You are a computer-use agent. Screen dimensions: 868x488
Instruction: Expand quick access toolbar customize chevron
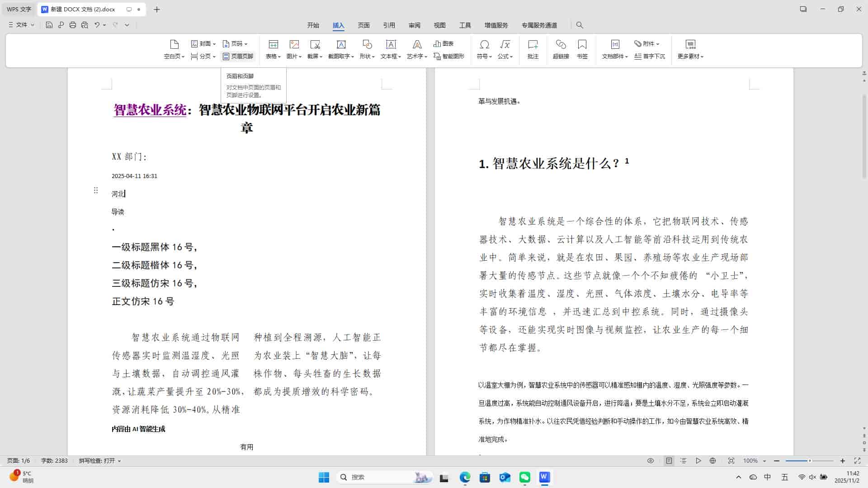pos(127,25)
